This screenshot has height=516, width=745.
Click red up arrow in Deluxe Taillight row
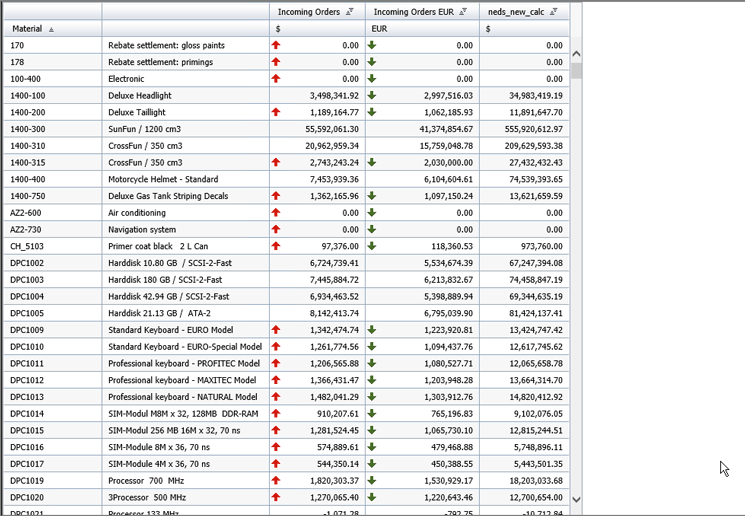(x=276, y=112)
